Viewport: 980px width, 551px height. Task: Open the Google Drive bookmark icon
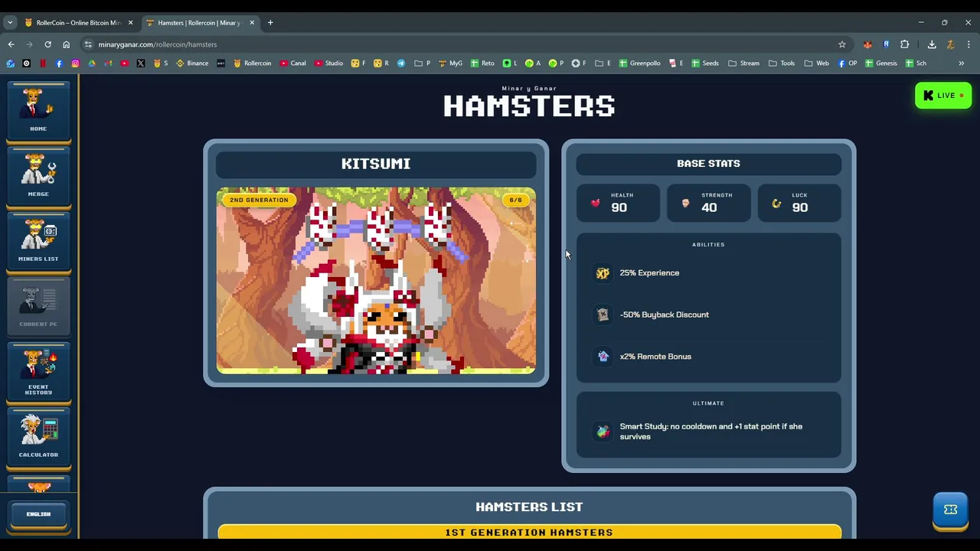pyautogui.click(x=92, y=63)
